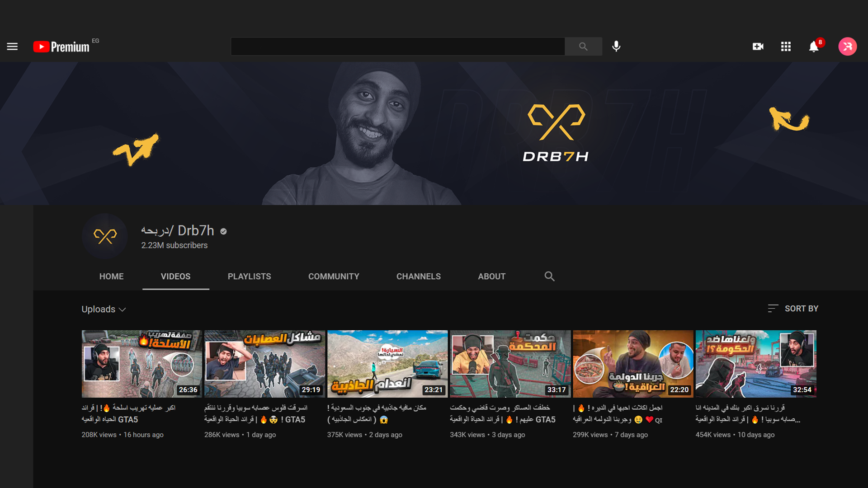Click the channel search magnifier icon
This screenshot has height=488, width=868.
coord(549,276)
